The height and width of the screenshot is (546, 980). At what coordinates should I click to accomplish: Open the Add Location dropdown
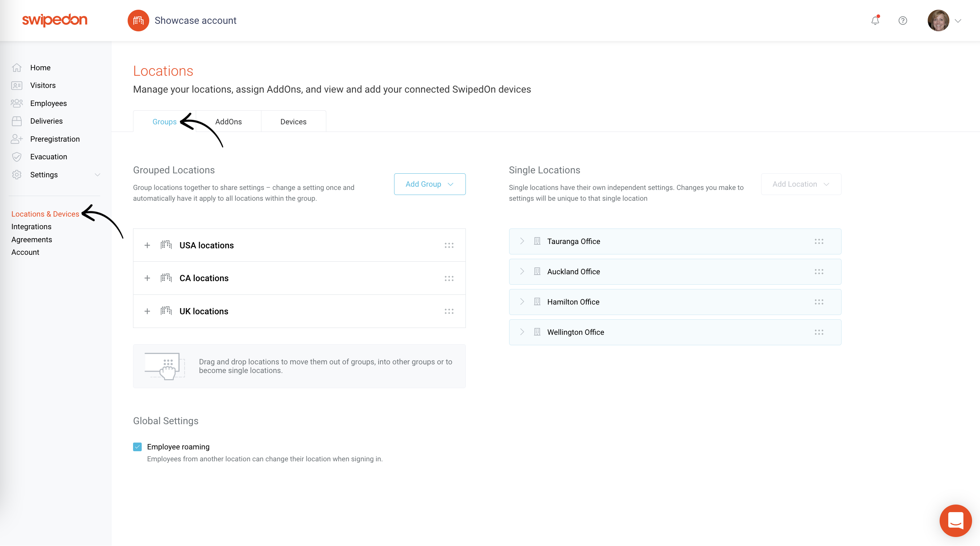point(801,185)
